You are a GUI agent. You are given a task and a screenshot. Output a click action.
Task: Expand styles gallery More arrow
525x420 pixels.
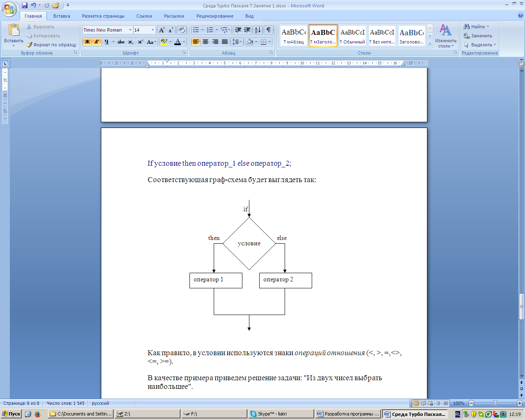[x=430, y=44]
